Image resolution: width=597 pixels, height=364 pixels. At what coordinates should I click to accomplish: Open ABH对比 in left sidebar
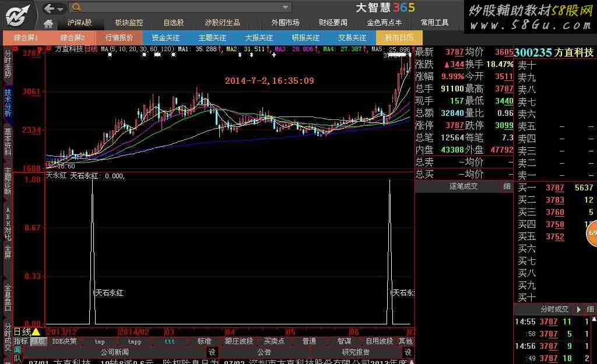point(8,224)
